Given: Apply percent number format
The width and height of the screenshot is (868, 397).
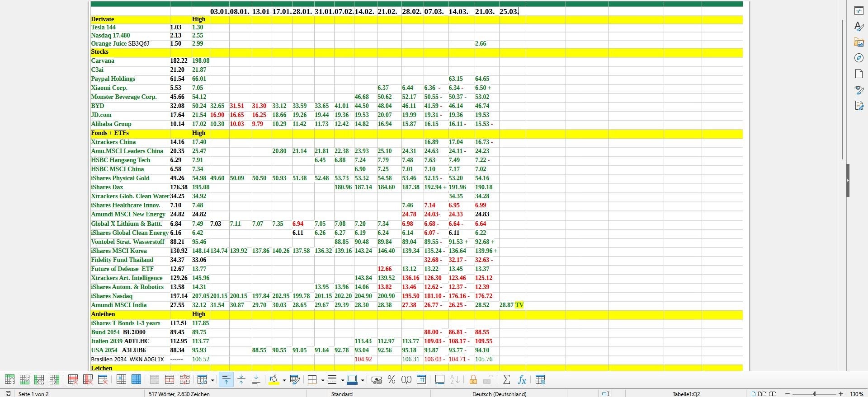Looking at the screenshot, I should click(392, 380).
